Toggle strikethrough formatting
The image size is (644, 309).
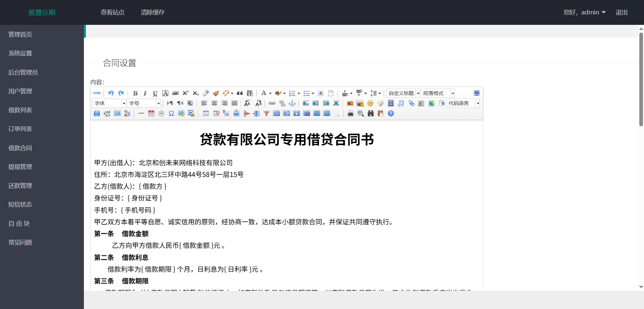175,93
